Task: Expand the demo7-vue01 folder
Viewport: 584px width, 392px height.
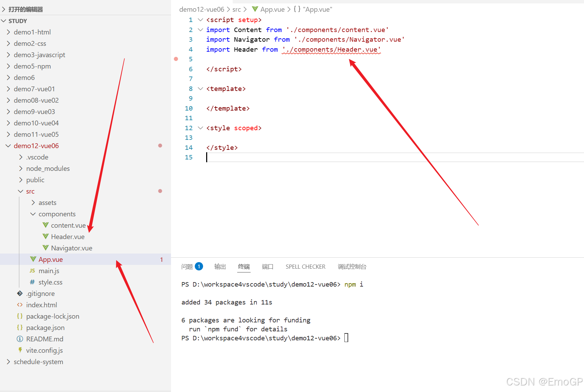Action: click(x=8, y=89)
